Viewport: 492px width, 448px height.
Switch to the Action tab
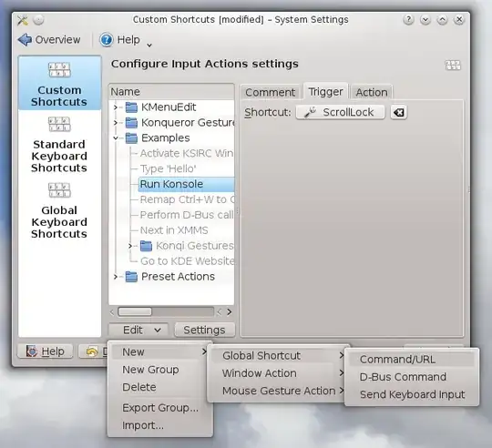[x=372, y=93]
